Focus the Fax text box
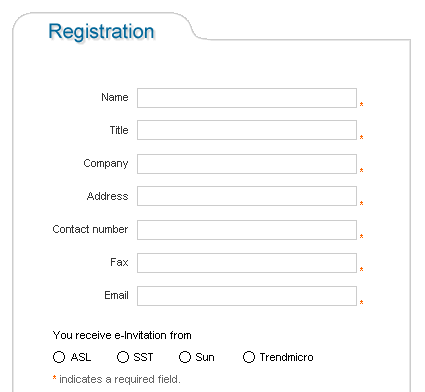425x392 pixels. [247, 263]
